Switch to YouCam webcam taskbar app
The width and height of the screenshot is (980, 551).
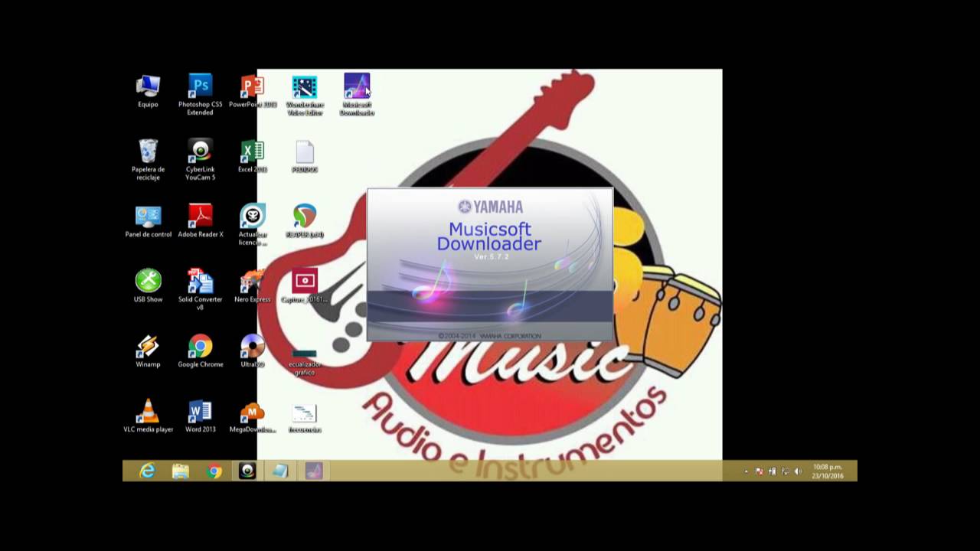[247, 471]
